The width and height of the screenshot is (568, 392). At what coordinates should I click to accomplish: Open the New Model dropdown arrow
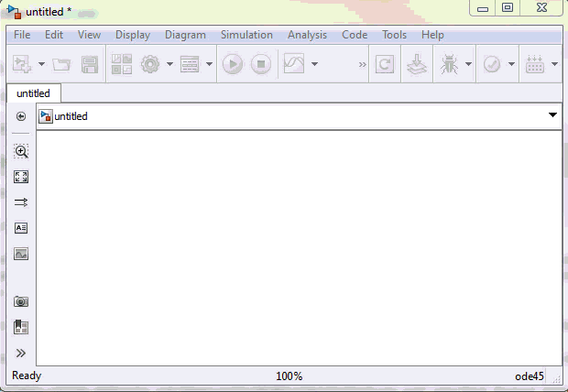coord(41,65)
